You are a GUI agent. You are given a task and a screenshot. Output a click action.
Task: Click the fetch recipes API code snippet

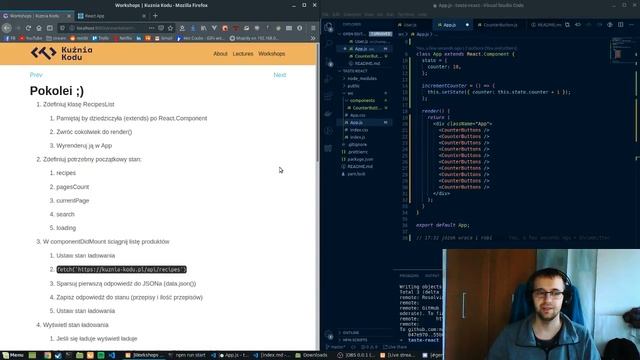point(121,269)
